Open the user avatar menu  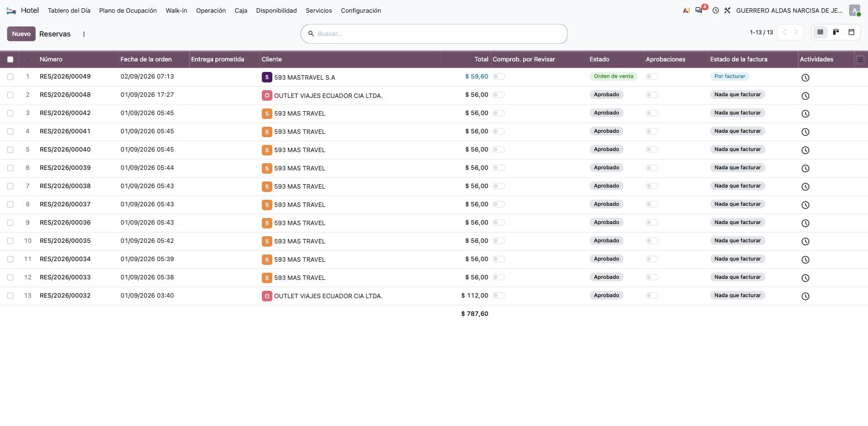854,11
